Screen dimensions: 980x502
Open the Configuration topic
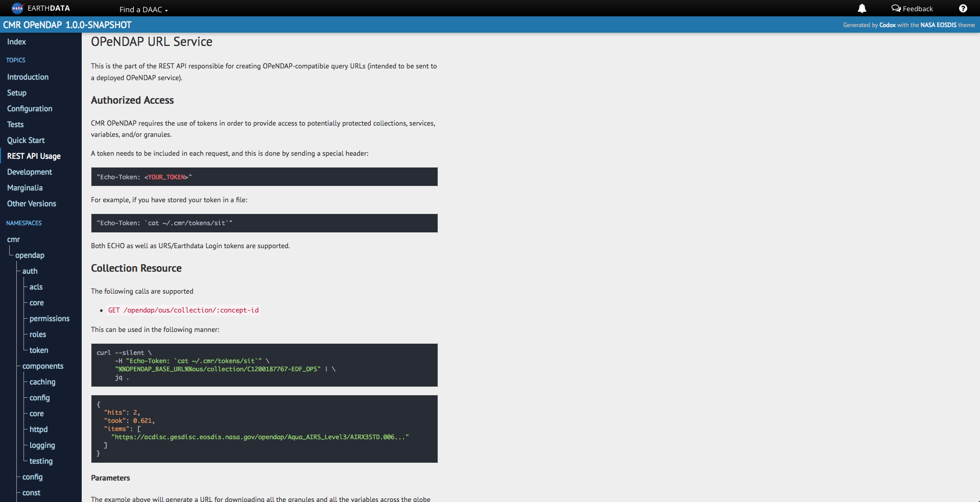[x=30, y=109]
